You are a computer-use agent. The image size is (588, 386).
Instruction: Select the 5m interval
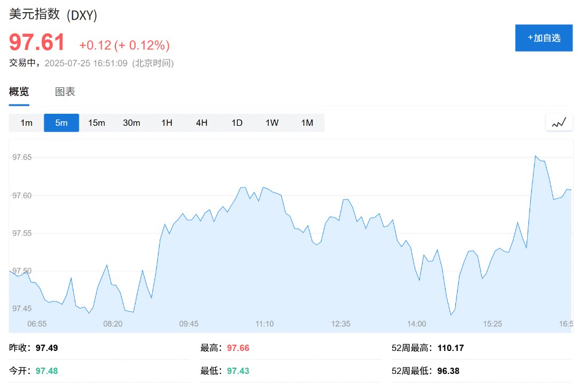pyautogui.click(x=61, y=123)
